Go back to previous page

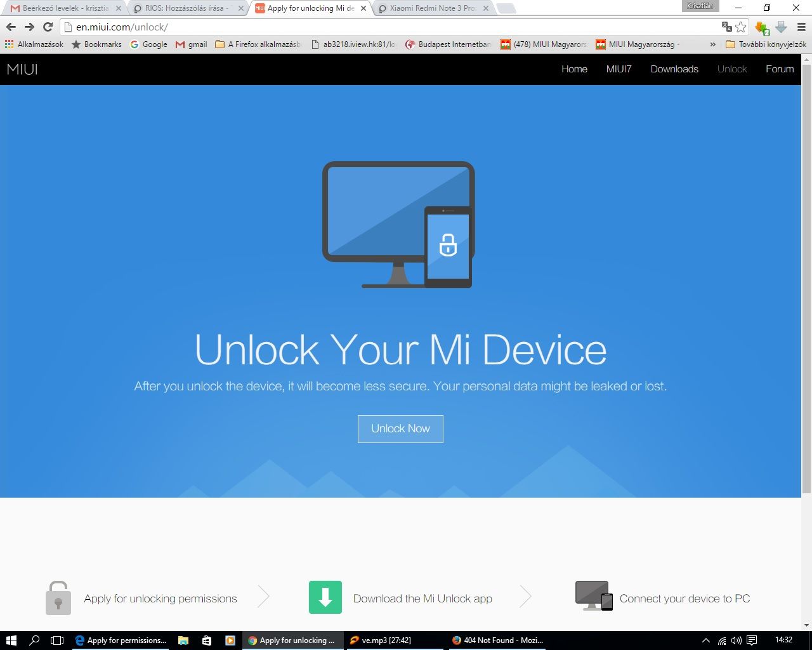(x=11, y=27)
